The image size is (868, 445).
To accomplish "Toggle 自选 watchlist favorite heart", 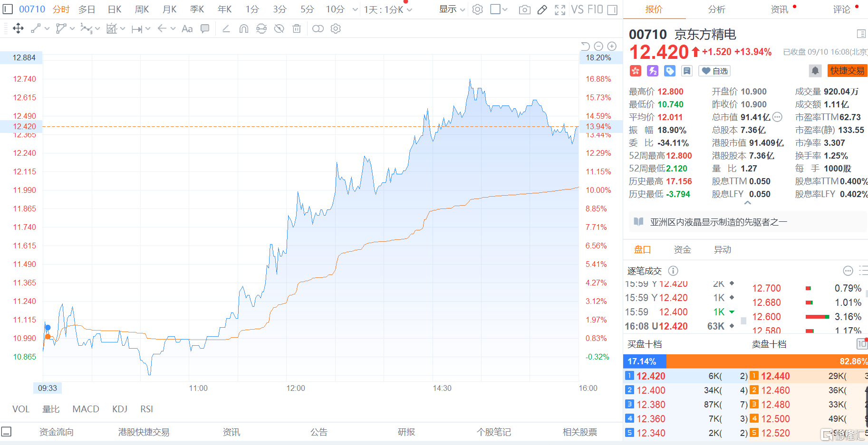I will coord(714,71).
